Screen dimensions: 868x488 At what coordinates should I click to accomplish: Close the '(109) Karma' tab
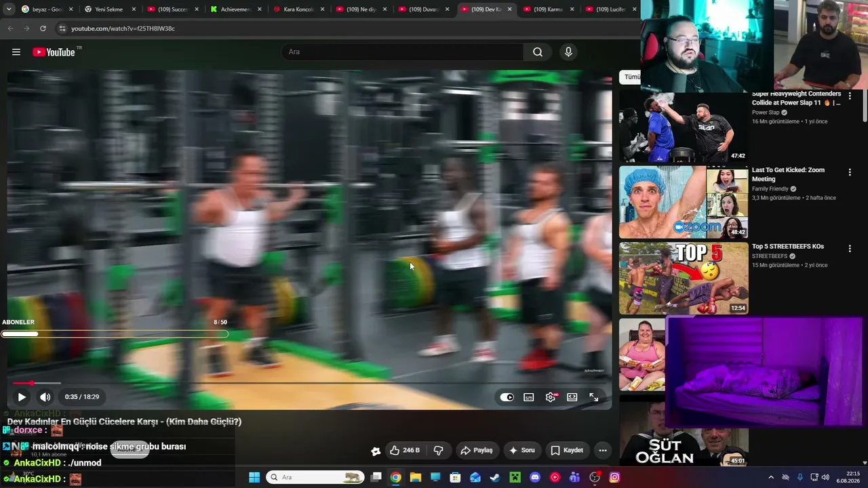pos(572,9)
